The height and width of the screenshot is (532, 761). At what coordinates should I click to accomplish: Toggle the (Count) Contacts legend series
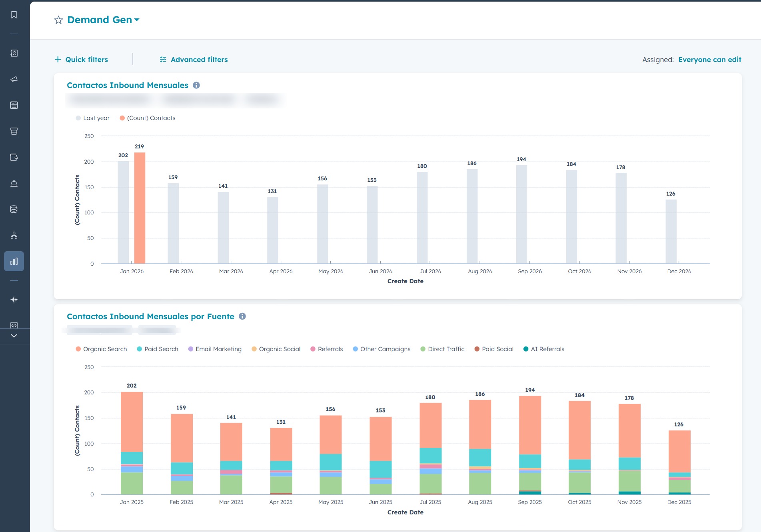click(x=148, y=118)
